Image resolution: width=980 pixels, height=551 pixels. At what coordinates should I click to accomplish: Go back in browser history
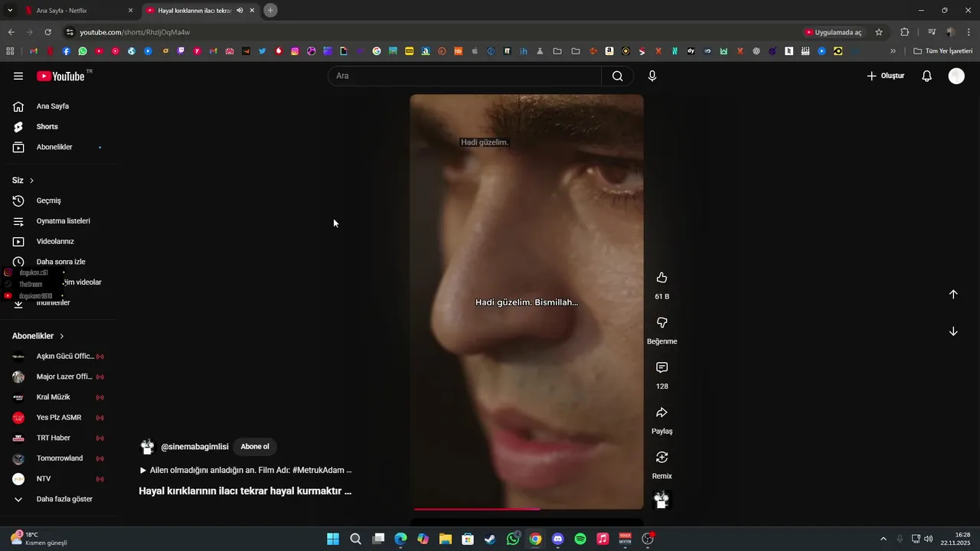pos(11,32)
